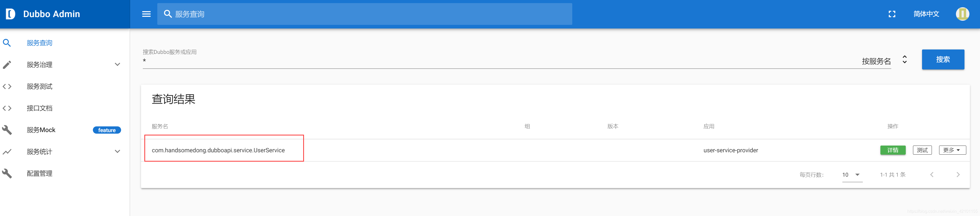Expand the 服务治理 submenu chevron

click(x=117, y=65)
